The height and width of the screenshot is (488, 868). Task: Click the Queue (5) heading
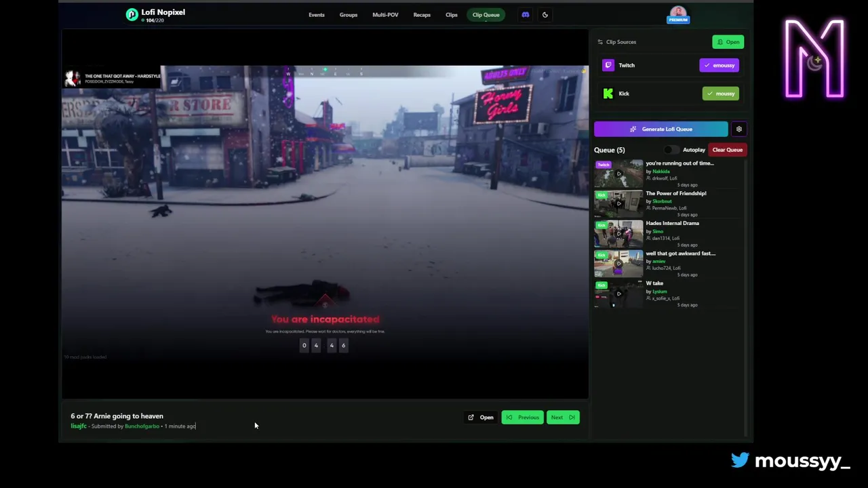610,150
